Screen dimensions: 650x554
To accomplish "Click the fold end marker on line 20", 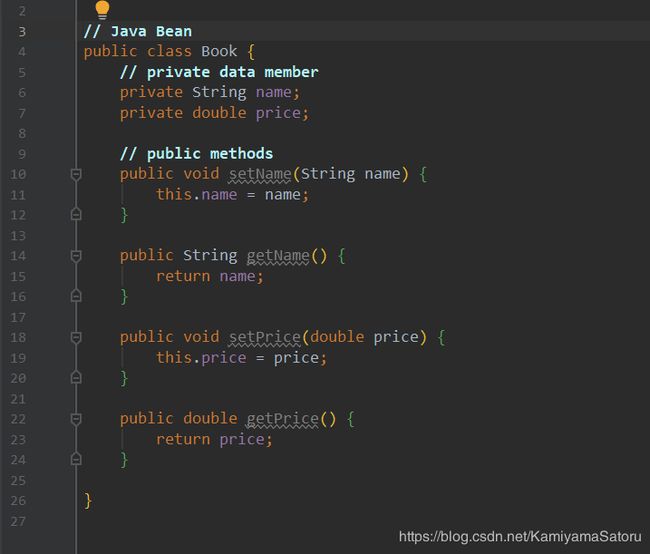I will (75, 377).
